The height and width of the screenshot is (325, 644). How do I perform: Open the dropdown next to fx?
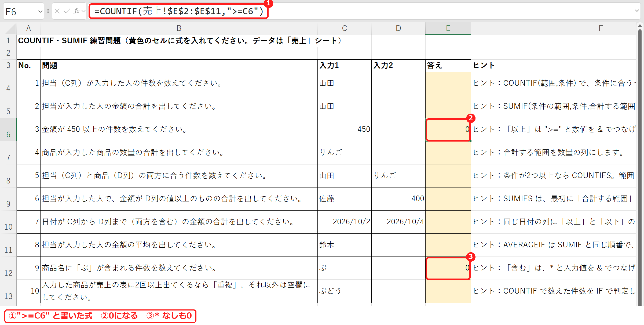point(83,11)
